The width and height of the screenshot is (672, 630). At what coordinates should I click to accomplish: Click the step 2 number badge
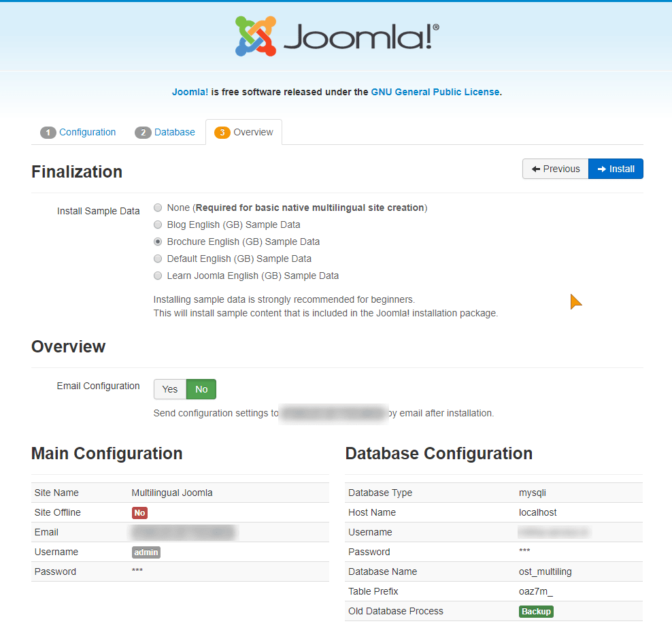coord(143,133)
